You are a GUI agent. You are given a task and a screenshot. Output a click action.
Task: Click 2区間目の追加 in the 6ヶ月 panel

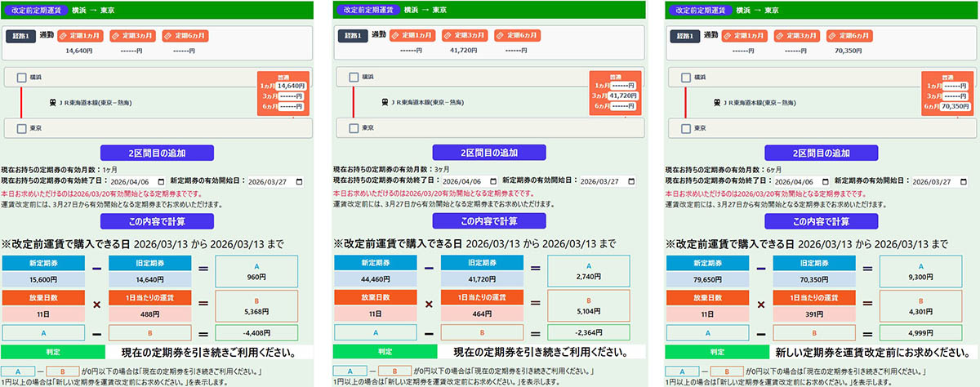822,153
